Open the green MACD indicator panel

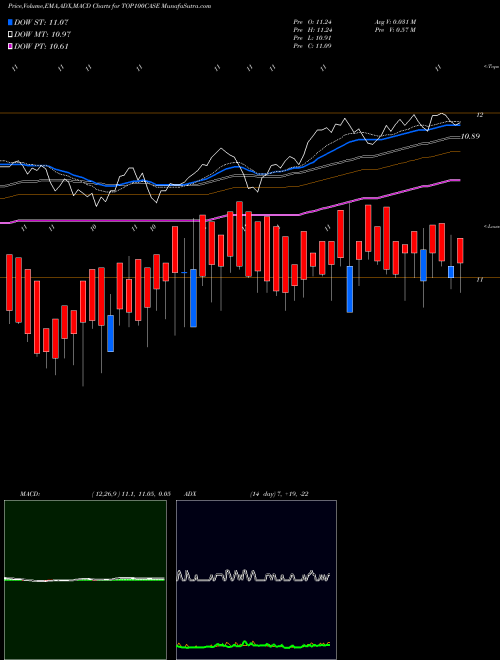(85, 580)
